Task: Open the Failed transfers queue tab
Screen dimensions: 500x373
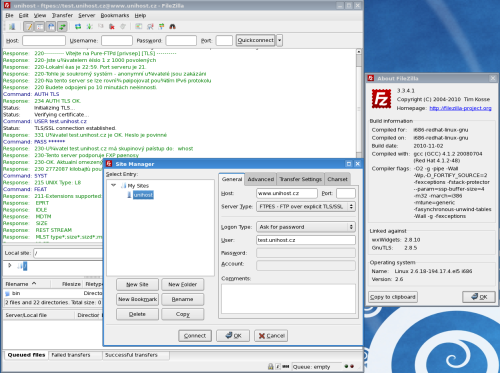Action: point(75,355)
